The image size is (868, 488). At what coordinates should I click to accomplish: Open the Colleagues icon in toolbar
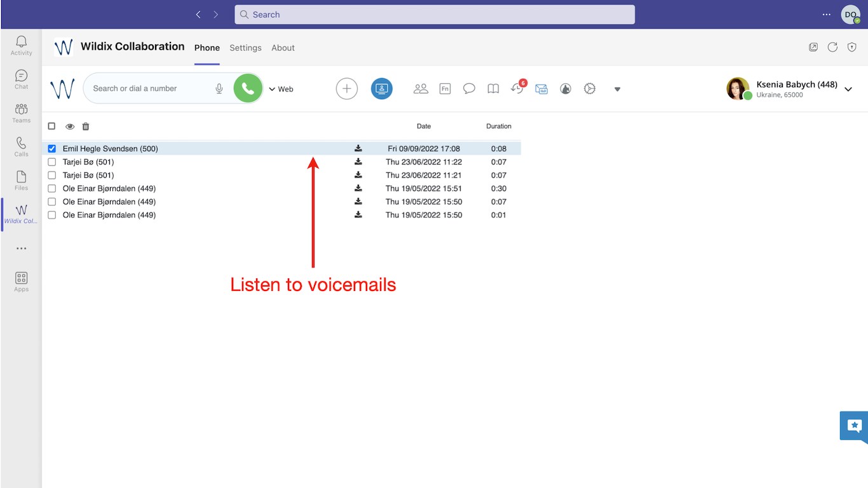pyautogui.click(x=421, y=89)
